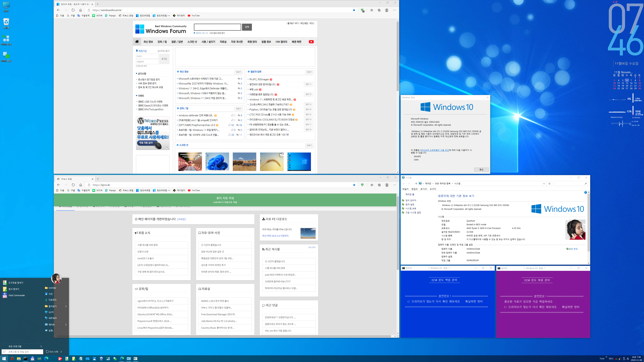Open browser settings menu in windowsforum window
This screenshot has width=644, height=362.
[x=394, y=10]
